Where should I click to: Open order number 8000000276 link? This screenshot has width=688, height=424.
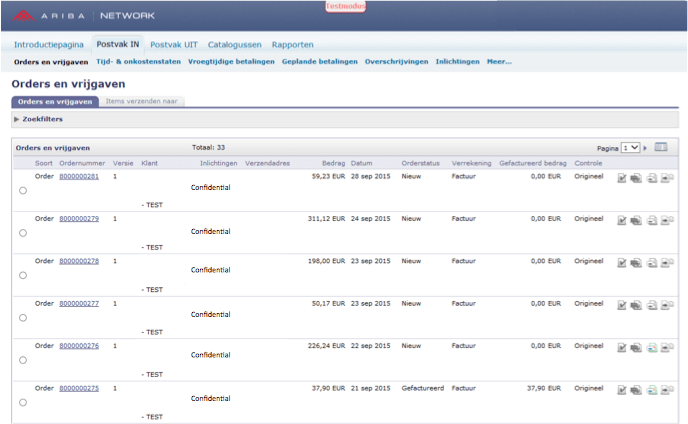79,346
